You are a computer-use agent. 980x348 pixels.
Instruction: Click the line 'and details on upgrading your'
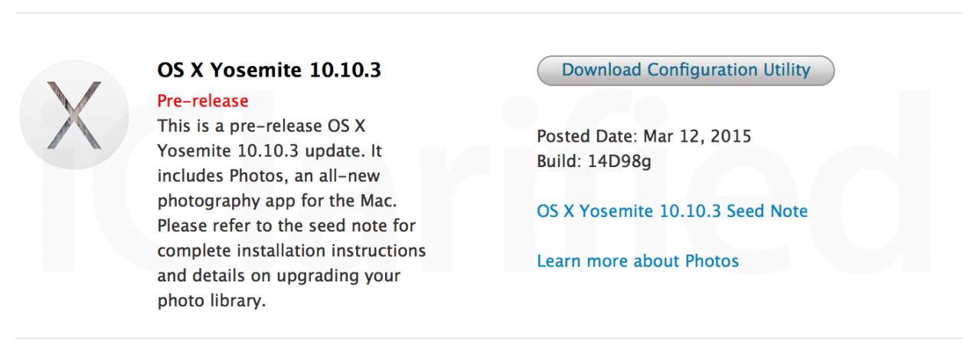tap(279, 276)
